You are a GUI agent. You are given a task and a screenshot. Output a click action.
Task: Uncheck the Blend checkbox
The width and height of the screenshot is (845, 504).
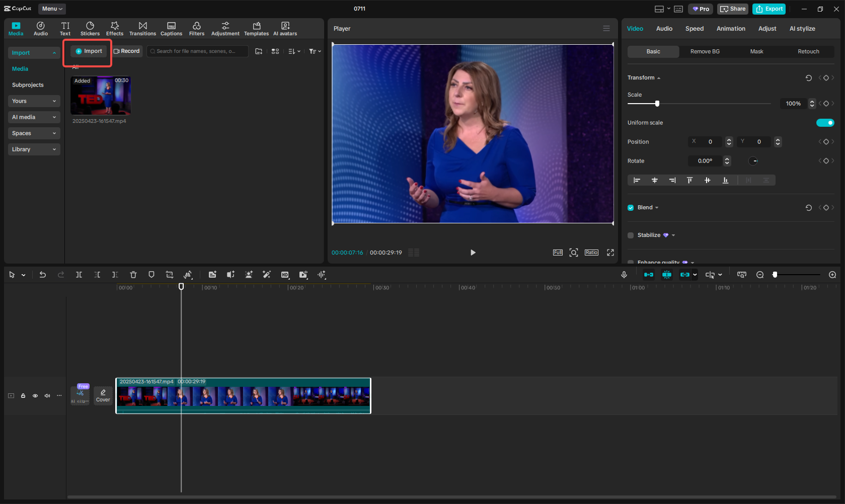click(x=631, y=208)
